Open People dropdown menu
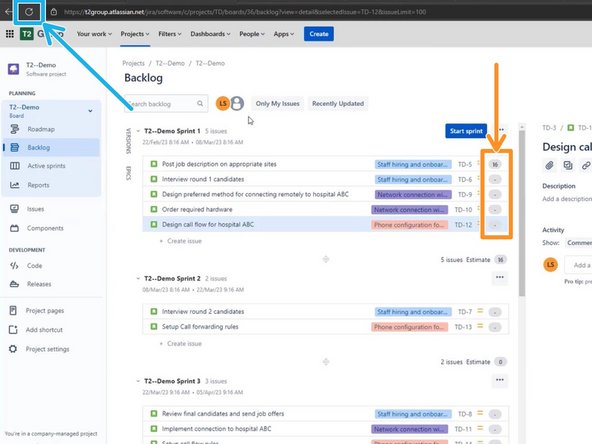Viewport: 592px width, 444px height. (252, 34)
